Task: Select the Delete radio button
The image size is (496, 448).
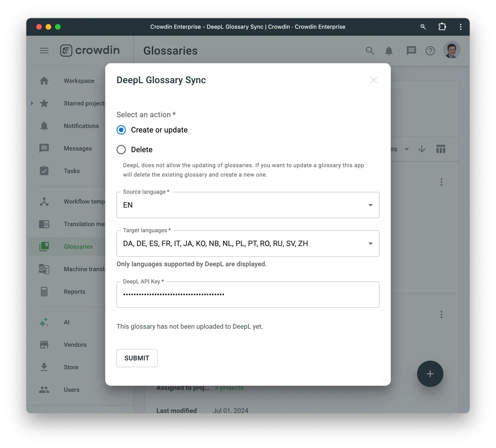Action: (121, 150)
